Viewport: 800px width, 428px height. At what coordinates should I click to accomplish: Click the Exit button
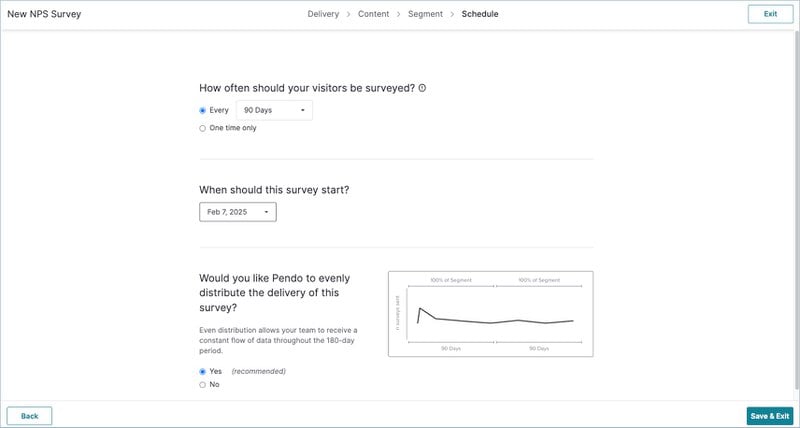coord(770,14)
